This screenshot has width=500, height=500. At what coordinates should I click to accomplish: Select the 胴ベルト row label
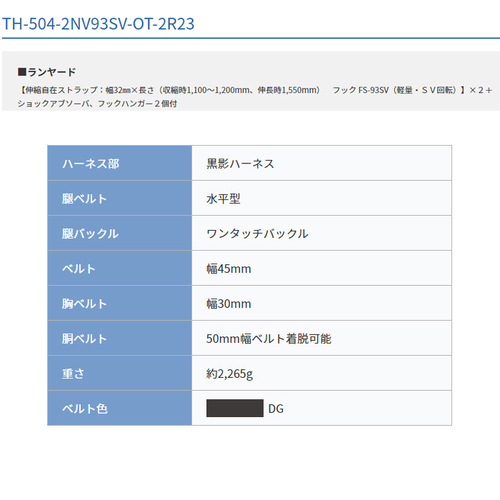click(84, 339)
